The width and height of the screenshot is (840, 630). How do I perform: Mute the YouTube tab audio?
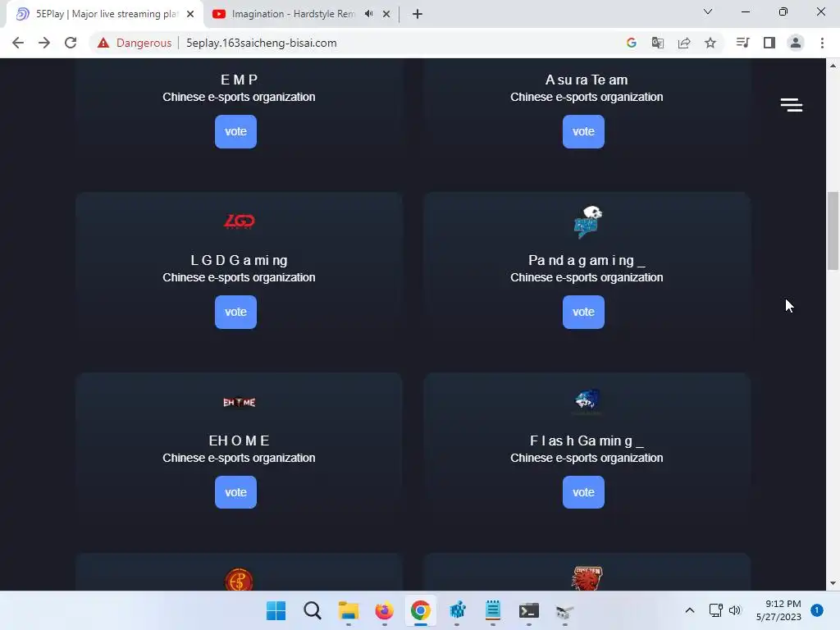point(368,14)
